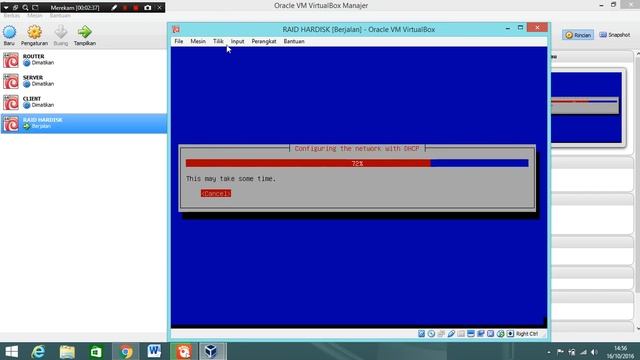640x360 pixels.
Task: Close the recorder toolbar with X
Action: pyautogui.click(x=159, y=8)
